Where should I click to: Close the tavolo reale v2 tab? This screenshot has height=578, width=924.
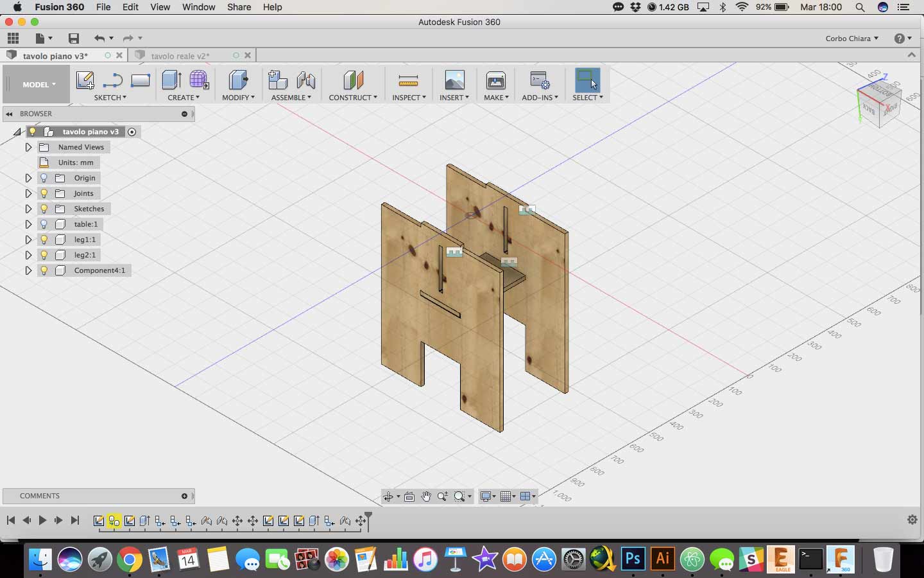pyautogui.click(x=248, y=55)
